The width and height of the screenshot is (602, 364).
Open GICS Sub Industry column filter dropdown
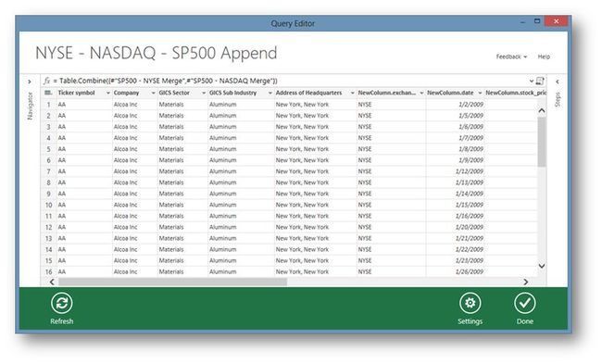(x=270, y=93)
